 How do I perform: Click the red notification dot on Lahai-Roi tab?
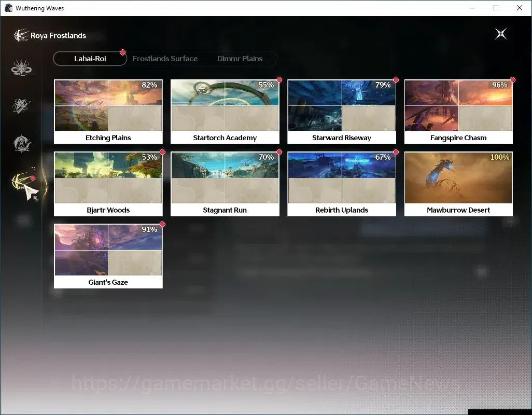tap(123, 52)
